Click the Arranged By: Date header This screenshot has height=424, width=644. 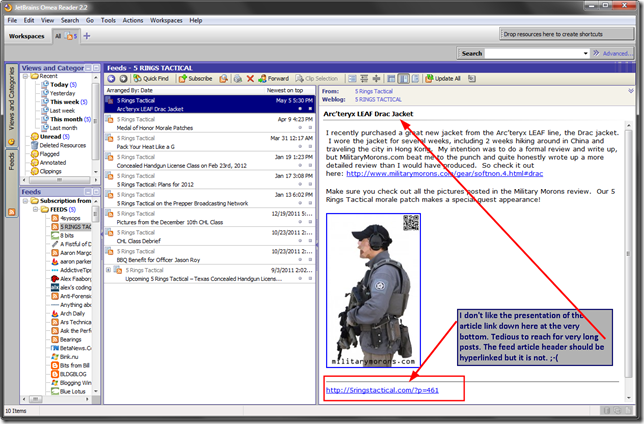(129, 90)
